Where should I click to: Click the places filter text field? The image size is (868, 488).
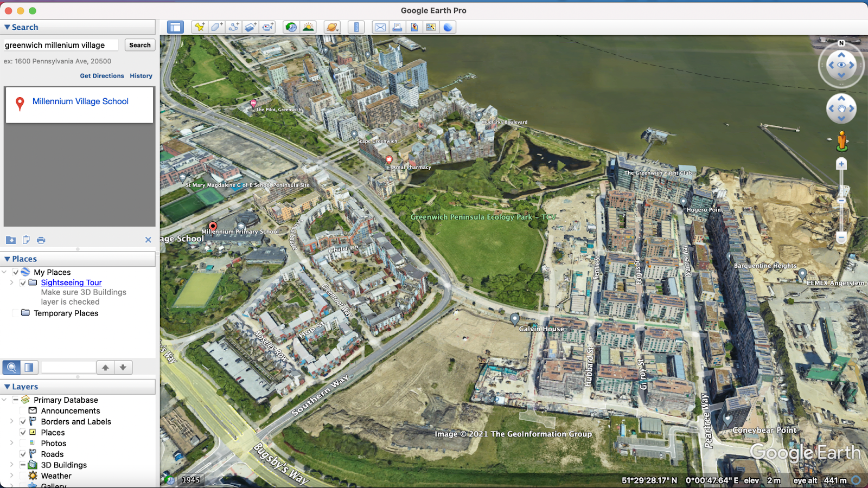68,367
